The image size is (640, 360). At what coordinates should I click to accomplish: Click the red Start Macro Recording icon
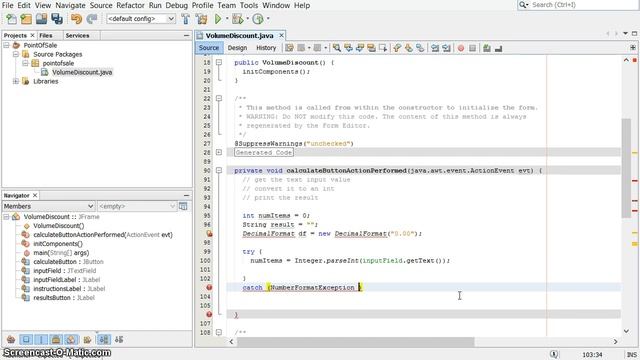(461, 48)
